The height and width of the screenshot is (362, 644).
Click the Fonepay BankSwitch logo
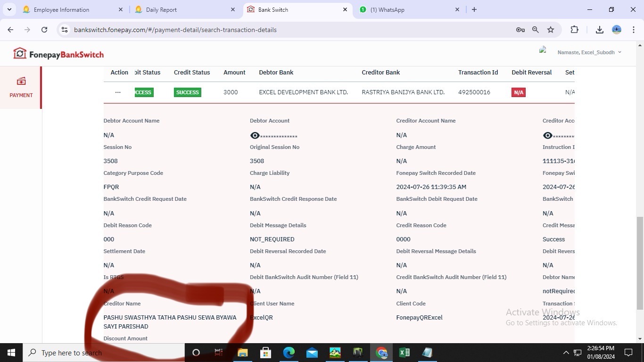58,54
